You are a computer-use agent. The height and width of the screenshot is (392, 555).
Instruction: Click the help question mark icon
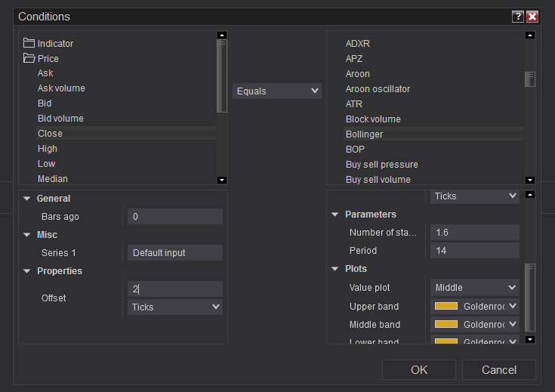click(x=518, y=16)
